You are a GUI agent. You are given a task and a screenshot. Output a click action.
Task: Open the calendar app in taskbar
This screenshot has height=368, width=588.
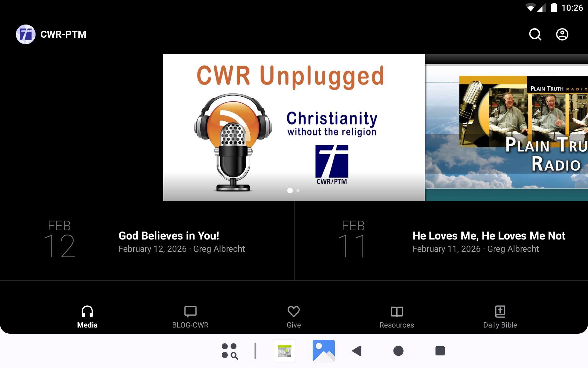click(x=285, y=351)
